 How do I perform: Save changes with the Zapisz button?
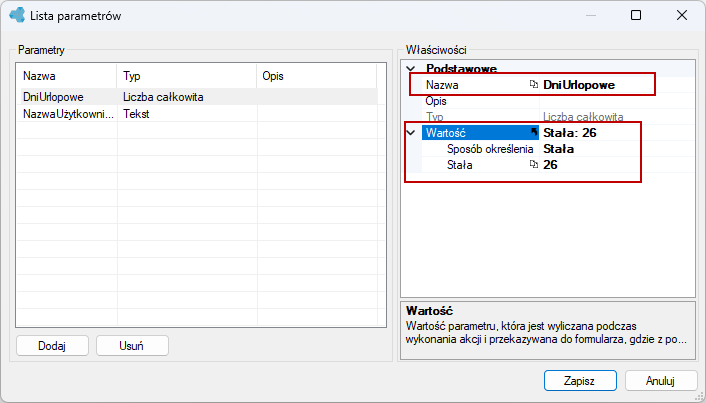pos(580,381)
